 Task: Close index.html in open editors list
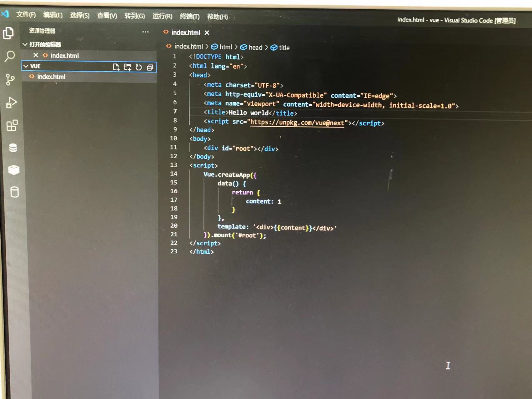(x=36, y=55)
